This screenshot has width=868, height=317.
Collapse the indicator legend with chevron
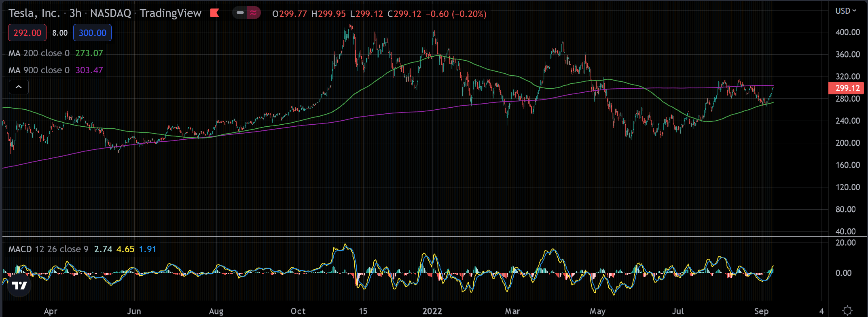coord(19,87)
